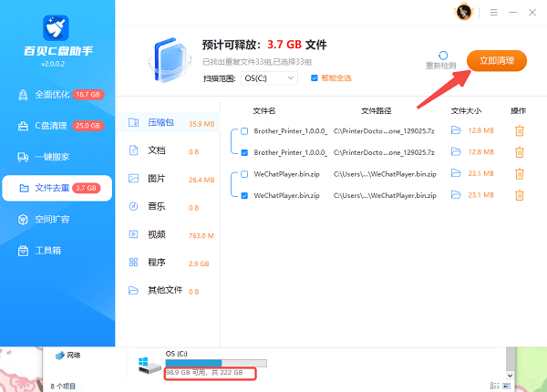Go to C盘清理 in sidebar
The height and width of the screenshot is (392, 547).
coord(57,126)
